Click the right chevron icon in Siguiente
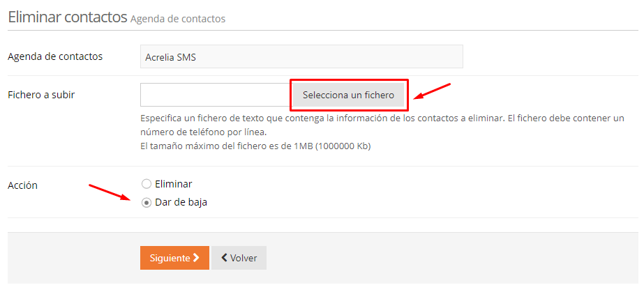This screenshot has width=644, height=292. tap(196, 258)
